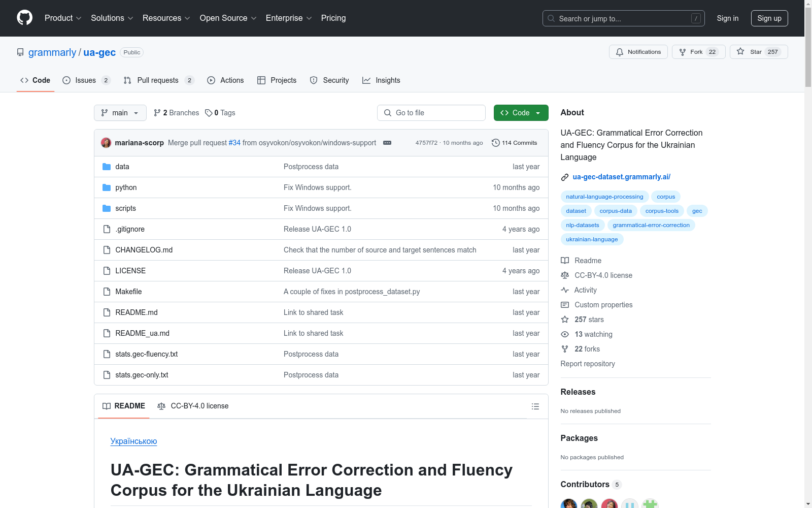Click the Readme book icon in About

tap(565, 261)
